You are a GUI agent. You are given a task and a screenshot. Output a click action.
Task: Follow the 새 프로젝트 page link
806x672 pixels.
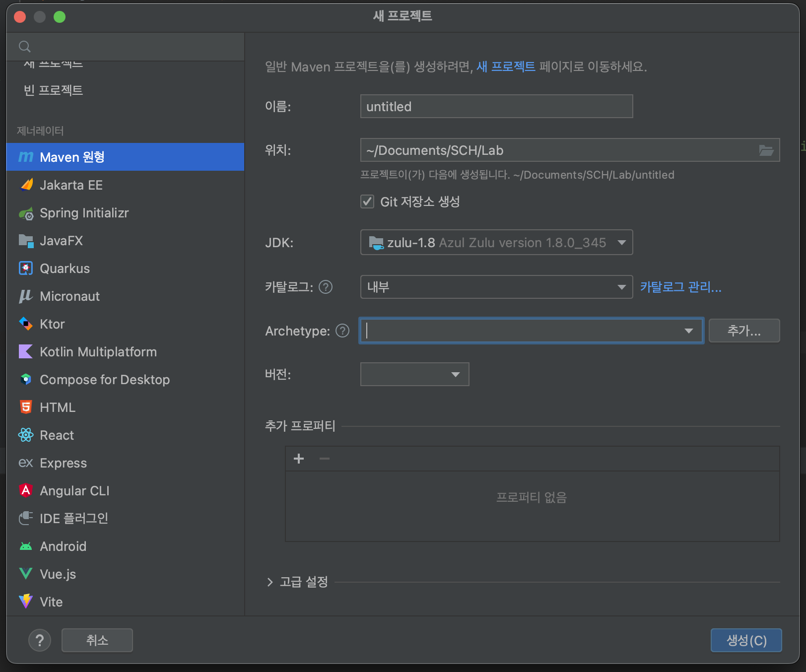point(506,67)
